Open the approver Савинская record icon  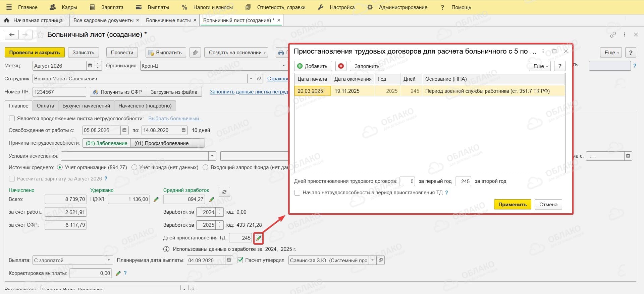tap(380, 260)
